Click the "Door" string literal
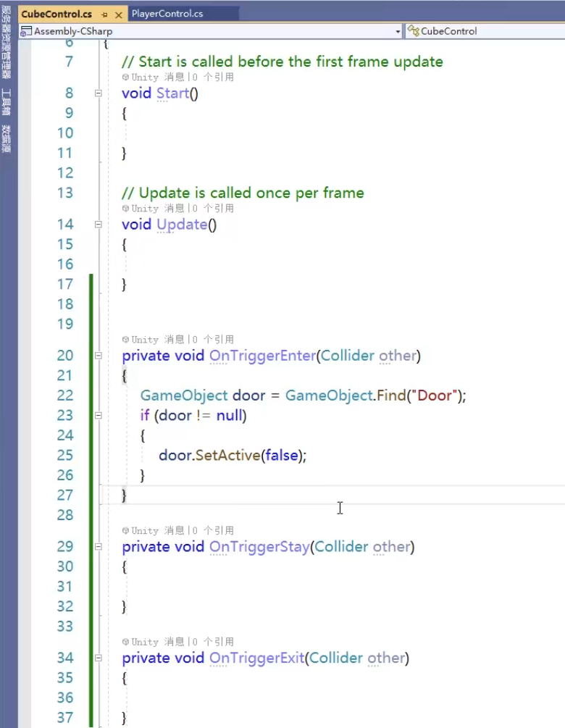565x728 pixels. [435, 396]
